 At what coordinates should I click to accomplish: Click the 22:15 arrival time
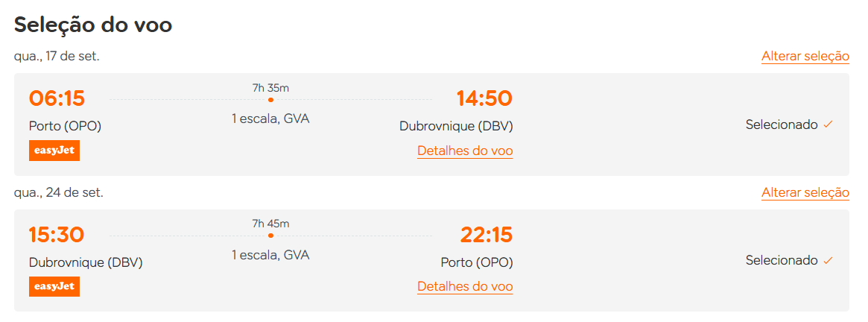coord(487,235)
